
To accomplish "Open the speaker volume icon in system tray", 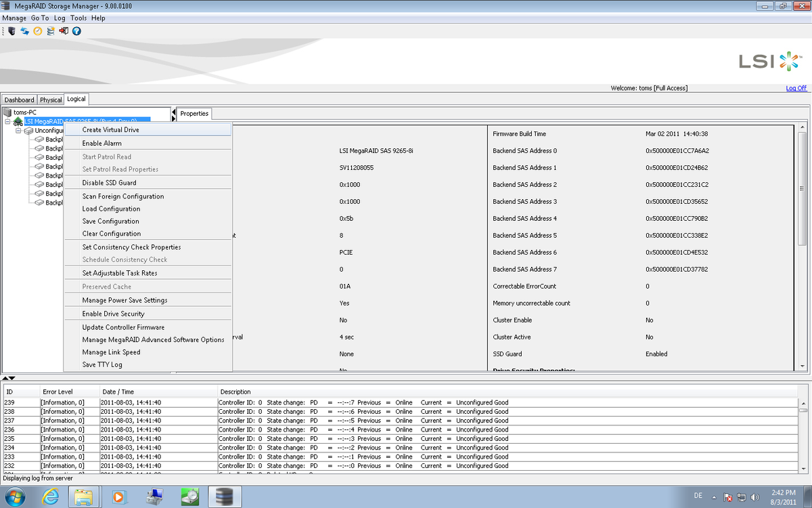I will click(x=753, y=497).
